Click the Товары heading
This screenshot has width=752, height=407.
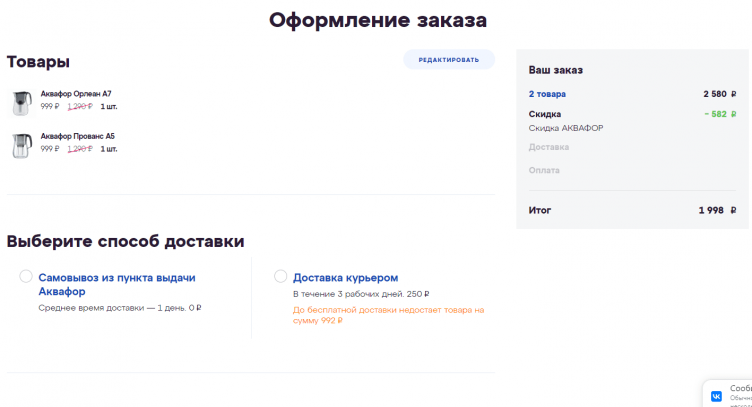tap(38, 62)
